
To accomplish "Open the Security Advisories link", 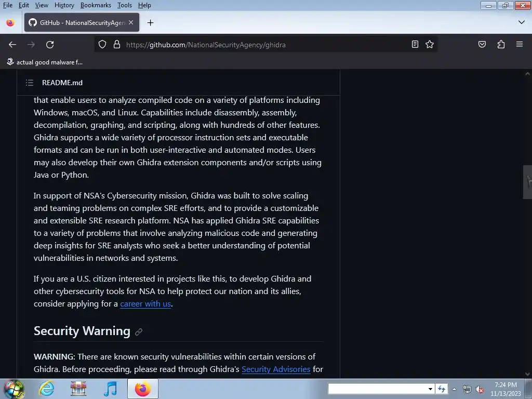I will click(276, 369).
